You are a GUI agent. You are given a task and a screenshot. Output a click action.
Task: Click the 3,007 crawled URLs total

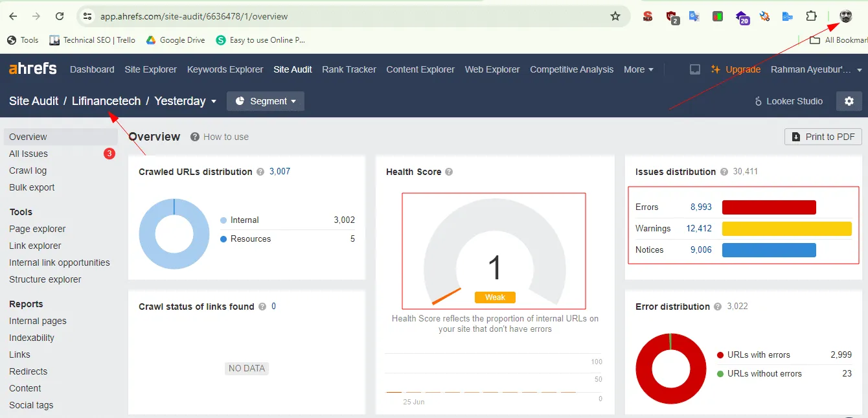(280, 172)
